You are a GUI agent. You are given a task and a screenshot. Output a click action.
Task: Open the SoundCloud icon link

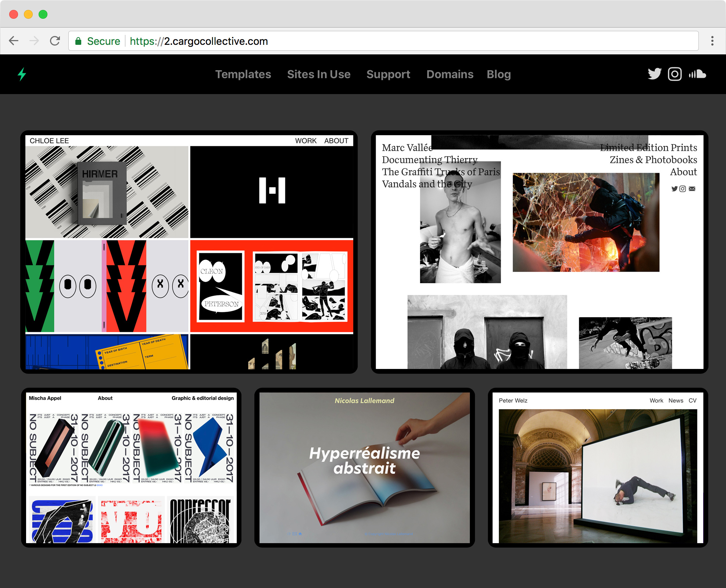(x=698, y=74)
